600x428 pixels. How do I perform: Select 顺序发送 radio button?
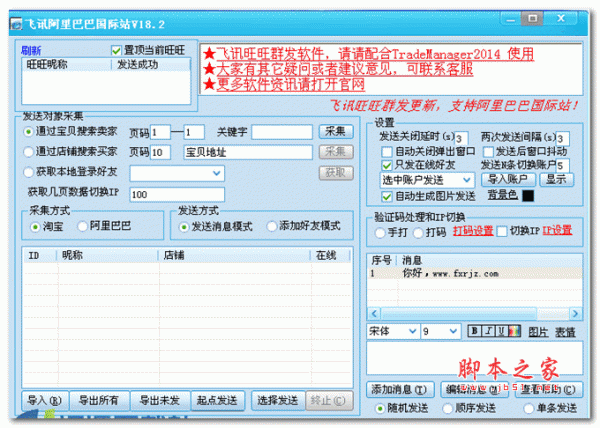click(447, 408)
